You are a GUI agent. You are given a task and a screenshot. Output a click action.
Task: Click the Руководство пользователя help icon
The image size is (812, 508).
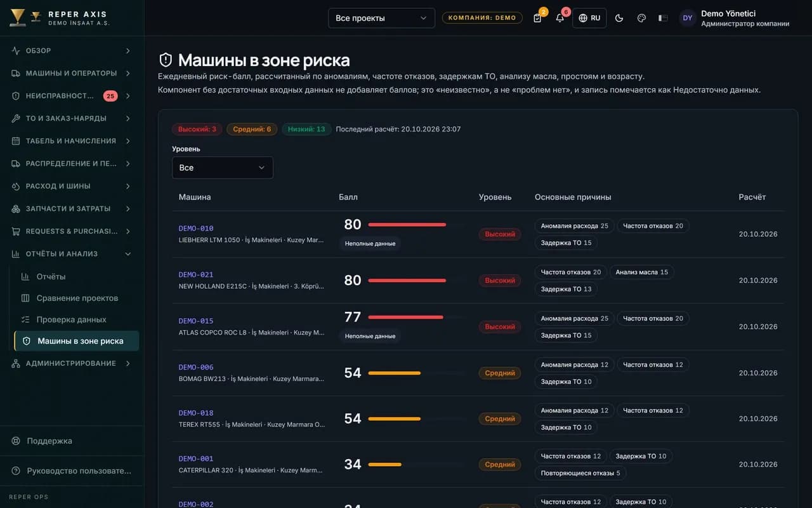click(x=16, y=471)
